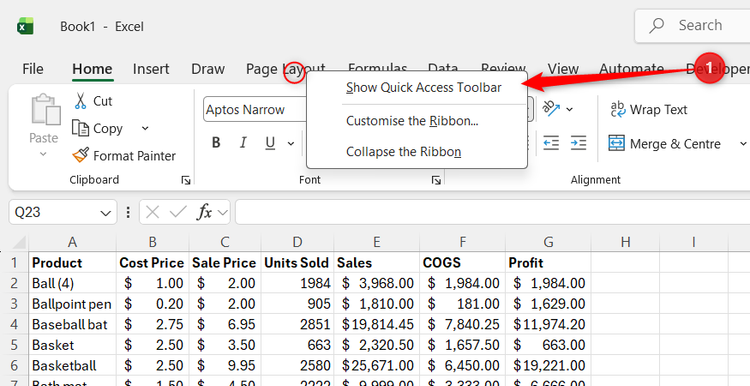Select column A header
This screenshot has height=386, width=750.
coord(72,243)
